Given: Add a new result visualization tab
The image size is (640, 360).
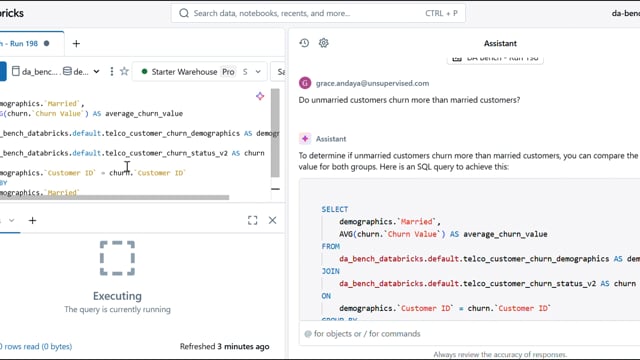Looking at the screenshot, I should tap(32, 220).
